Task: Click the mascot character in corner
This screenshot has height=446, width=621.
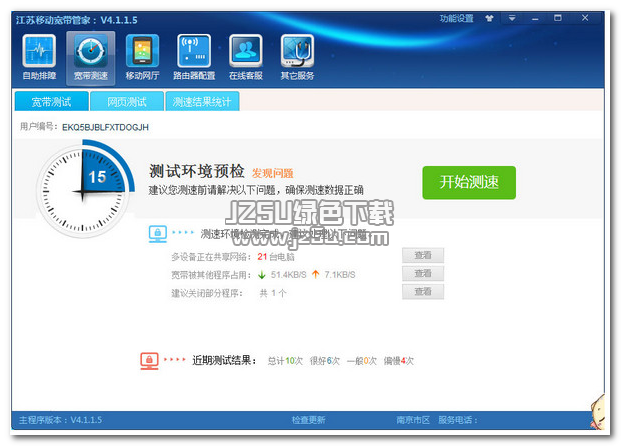Action: point(598,411)
